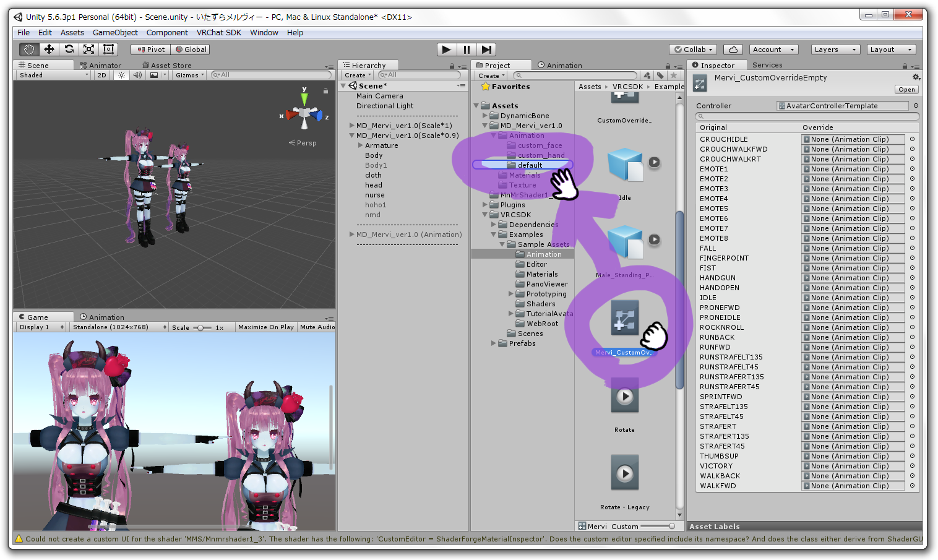This screenshot has width=938, height=560.
Task: Play the Male_Standing_P animation preview
Action: pos(654,239)
